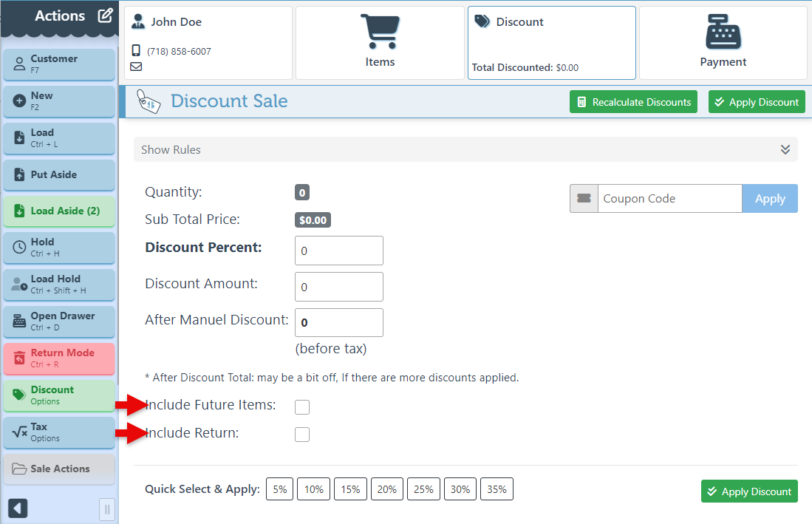Expand the Show Rules section
The image size is (812, 524).
[x=465, y=150]
